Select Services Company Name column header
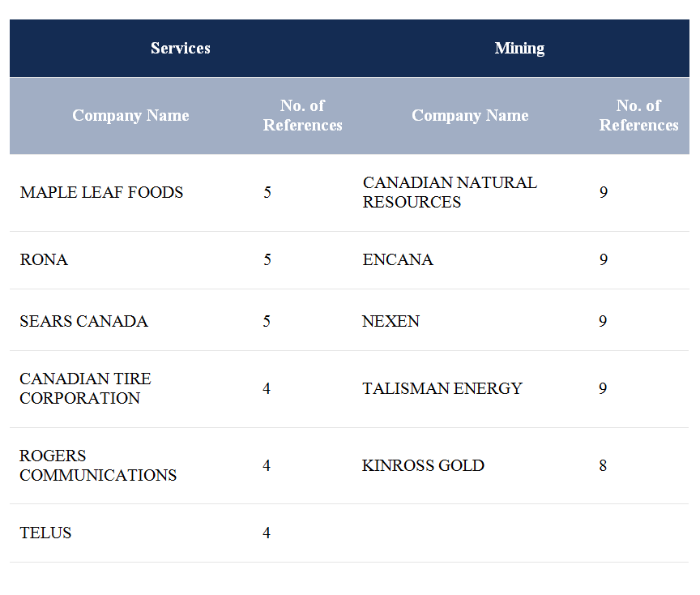Image resolution: width=700 pixels, height=595 pixels. pos(130,116)
